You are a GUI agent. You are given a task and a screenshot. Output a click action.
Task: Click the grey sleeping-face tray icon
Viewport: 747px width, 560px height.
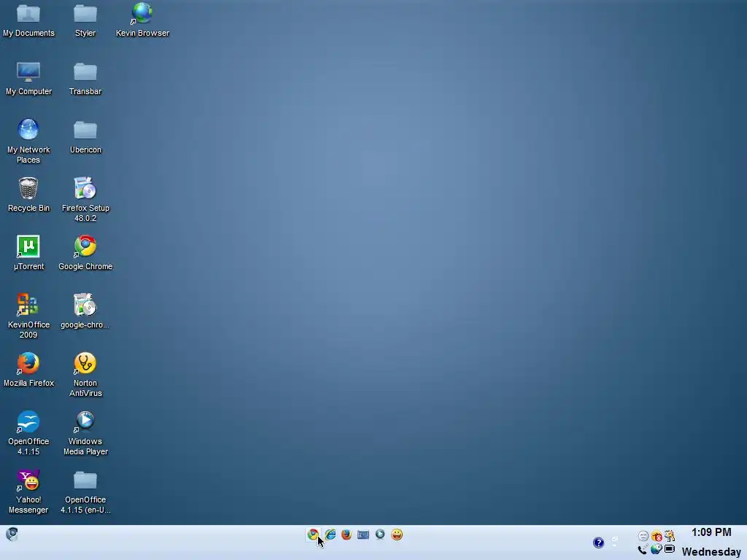click(643, 536)
